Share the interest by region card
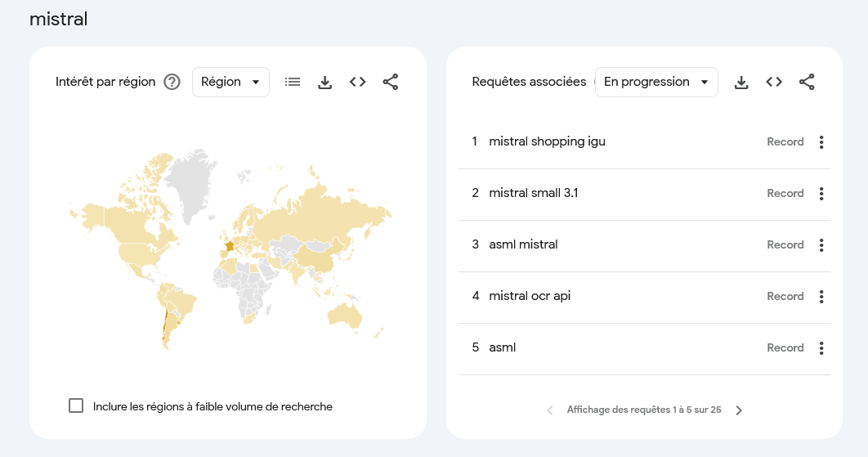Screen dimensions: 868x457 390,82
